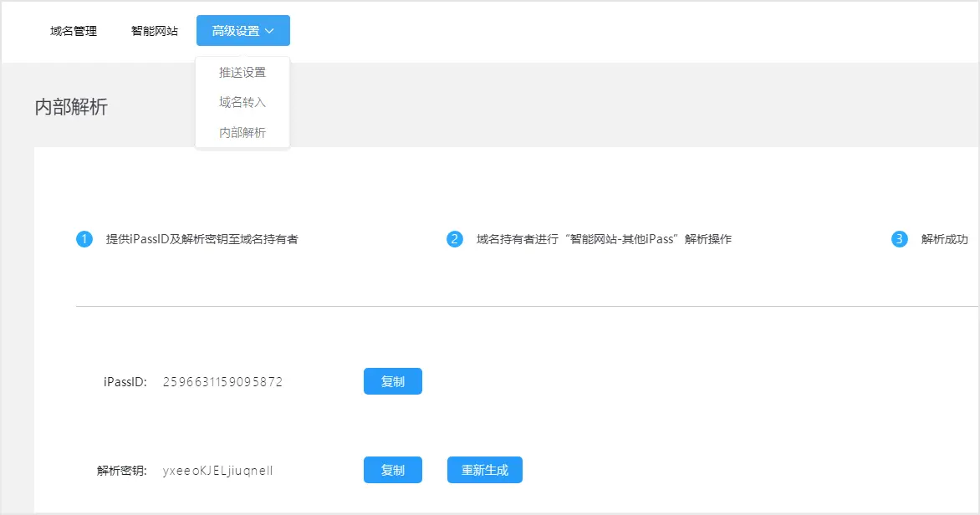Screen dimensions: 980x515
Task: Click the 解析成功 step label
Action: 944,239
